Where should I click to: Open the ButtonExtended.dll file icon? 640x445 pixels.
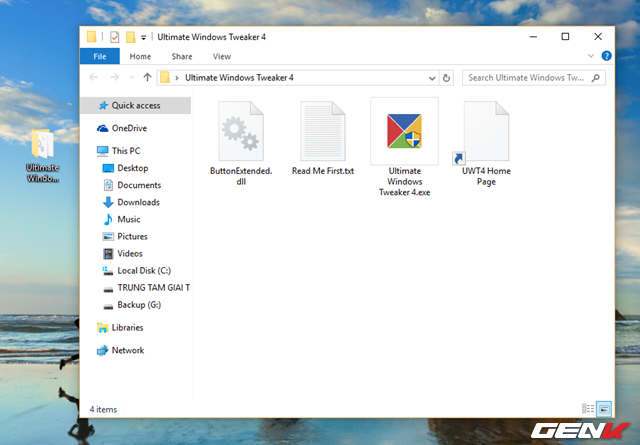pyautogui.click(x=241, y=131)
